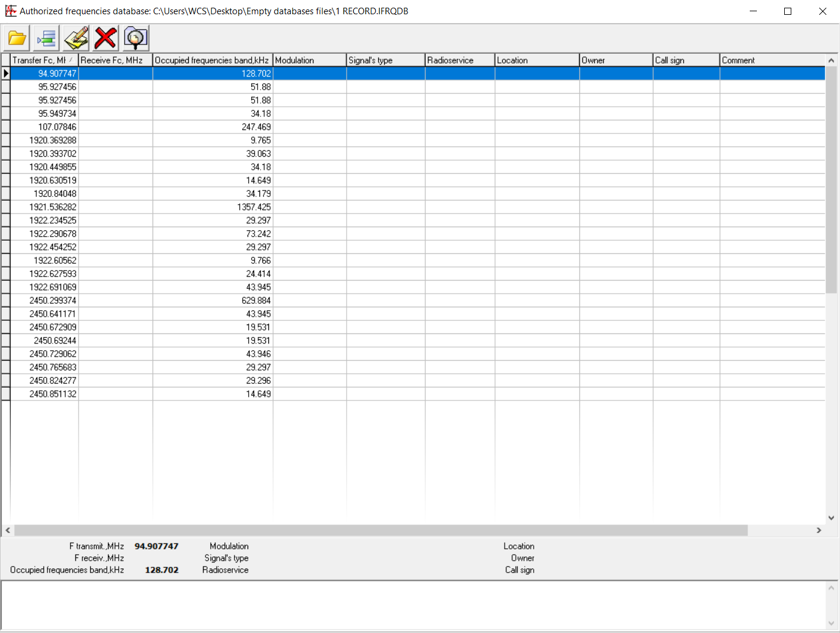
Task: Delete record with the red X icon
Action: click(x=106, y=39)
